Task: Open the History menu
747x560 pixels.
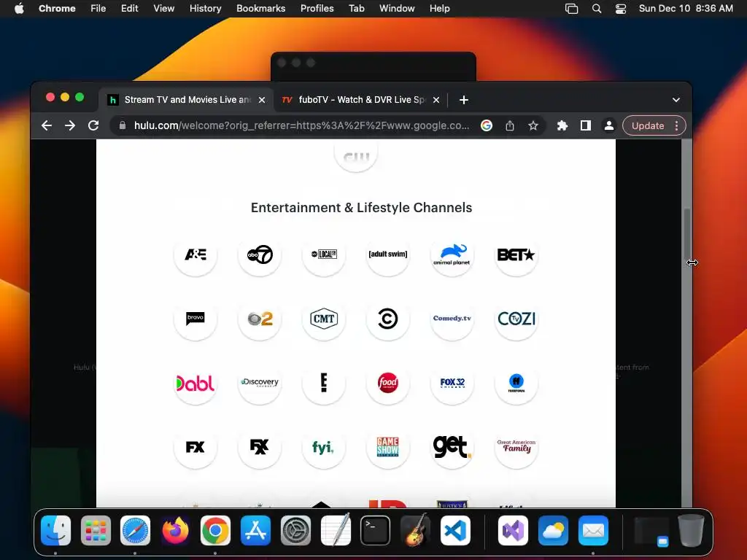Action: [x=205, y=9]
